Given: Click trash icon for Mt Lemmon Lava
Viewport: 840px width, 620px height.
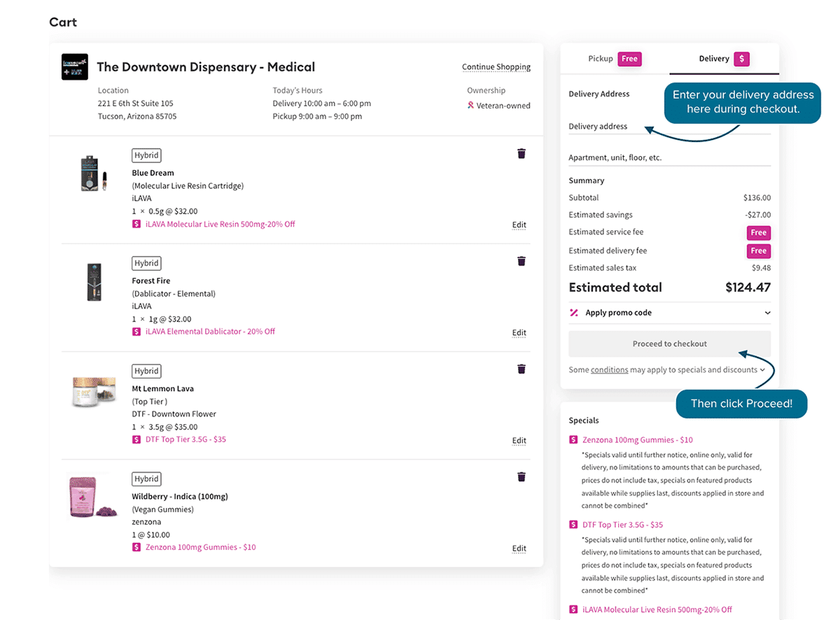Looking at the screenshot, I should coord(521,369).
